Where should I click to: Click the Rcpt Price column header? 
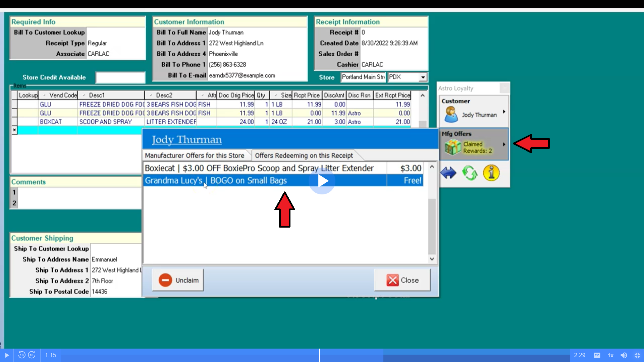307,95
